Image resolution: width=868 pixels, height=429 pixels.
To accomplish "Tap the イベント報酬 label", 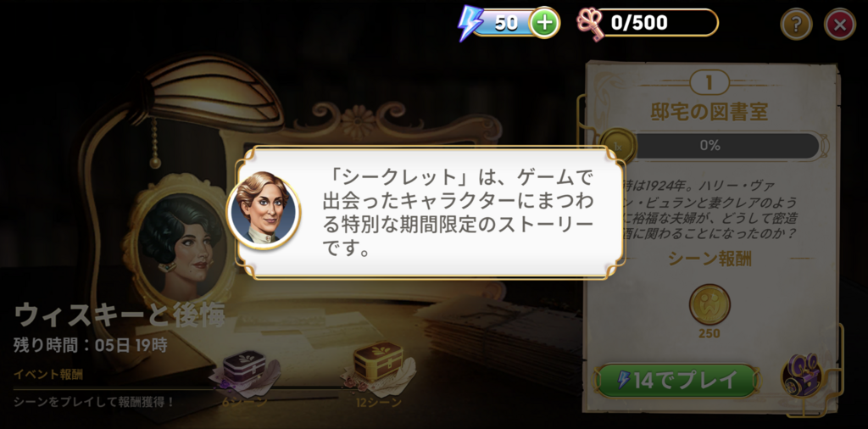I will pyautogui.click(x=48, y=375).
